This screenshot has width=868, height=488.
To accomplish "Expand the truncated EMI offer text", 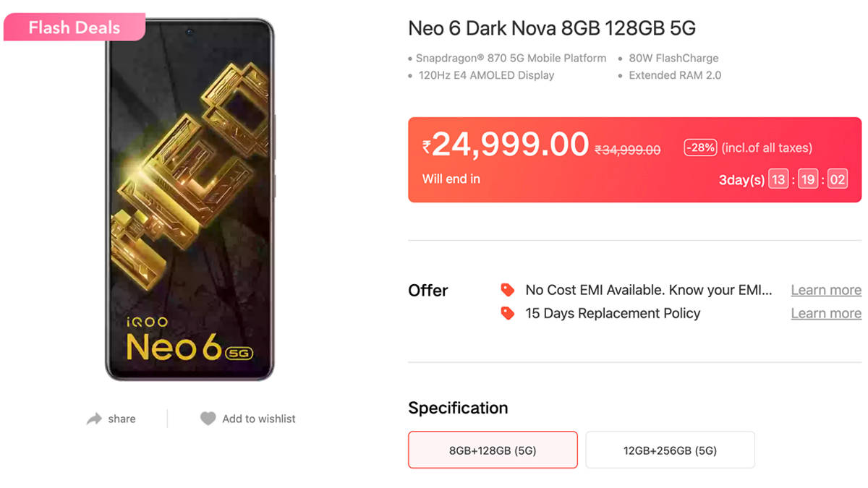I will [649, 289].
